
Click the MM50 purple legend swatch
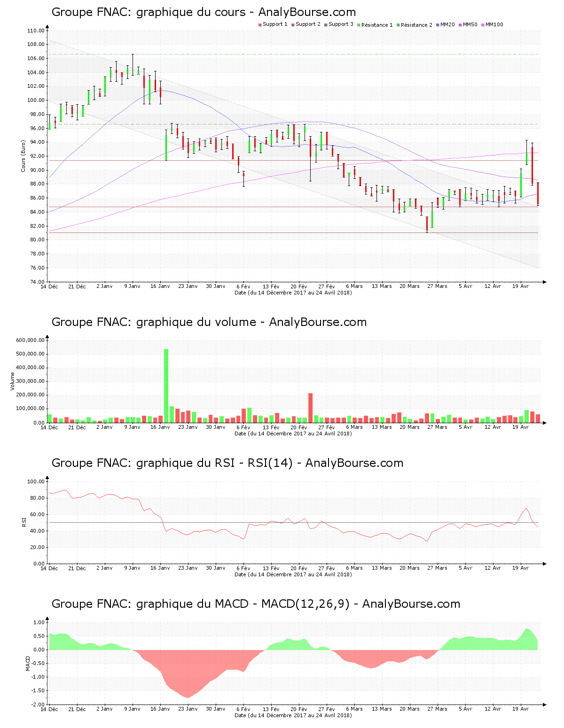460,25
